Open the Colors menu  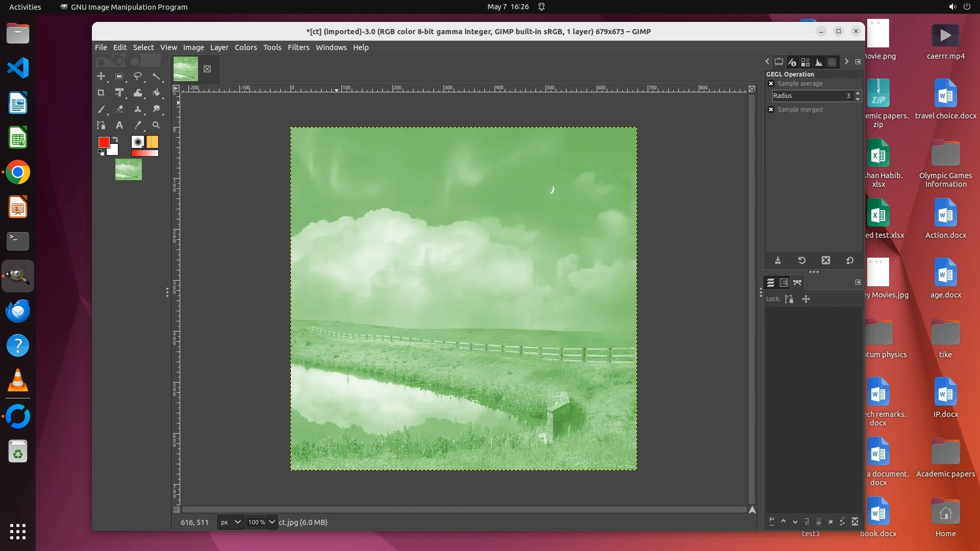pos(246,47)
